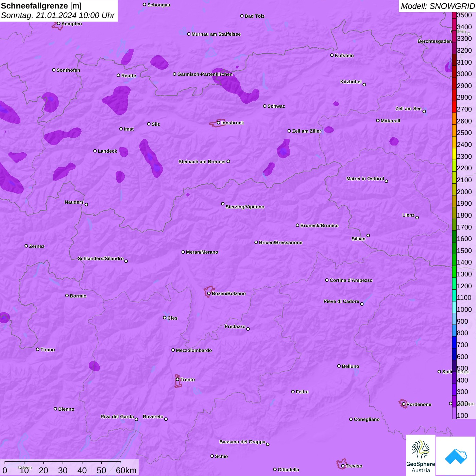This screenshot has height=476, width=476.
Task: Click the Pieve di Cadore label
Action: click(x=341, y=301)
